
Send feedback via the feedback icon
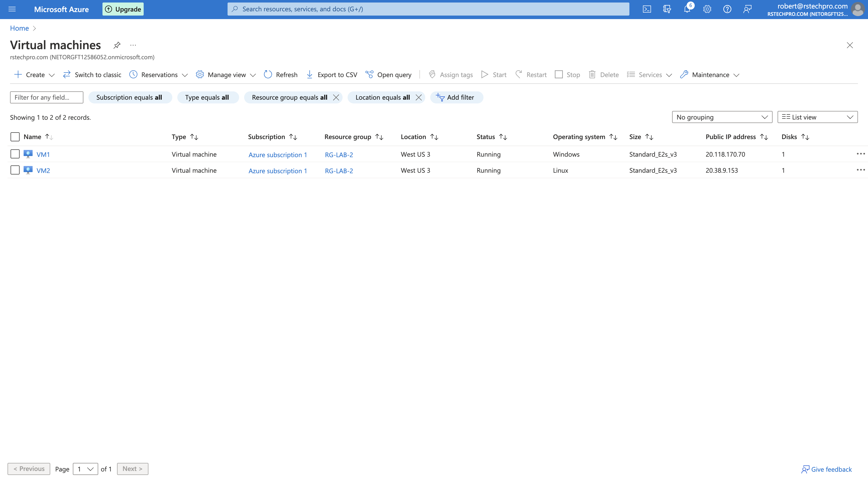(747, 9)
